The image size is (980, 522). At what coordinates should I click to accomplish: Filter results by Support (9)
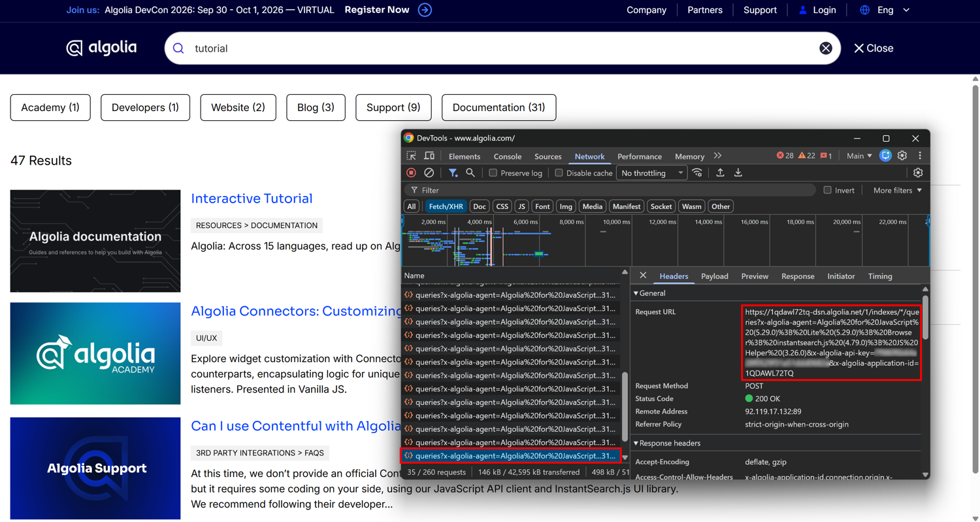tap(393, 108)
